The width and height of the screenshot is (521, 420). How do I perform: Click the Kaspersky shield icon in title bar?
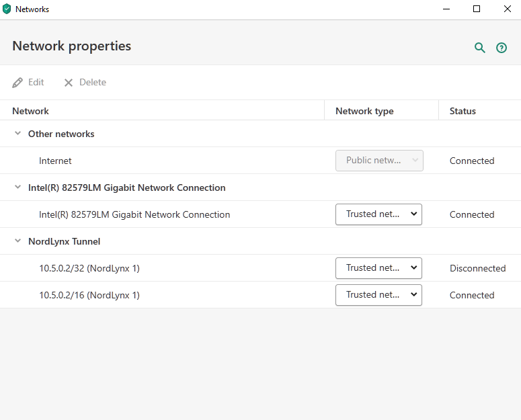(7, 9)
